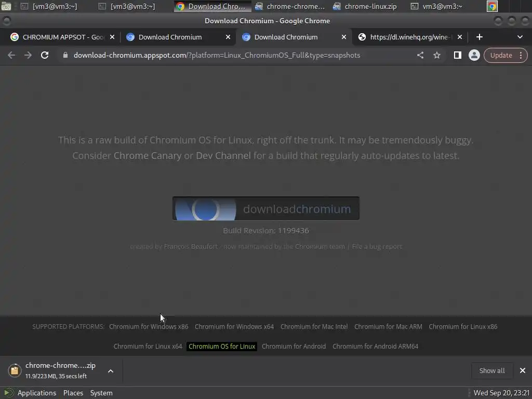Viewport: 532px width, 399px height.
Task: Open Chrome's three-dot menu
Action: [521, 55]
